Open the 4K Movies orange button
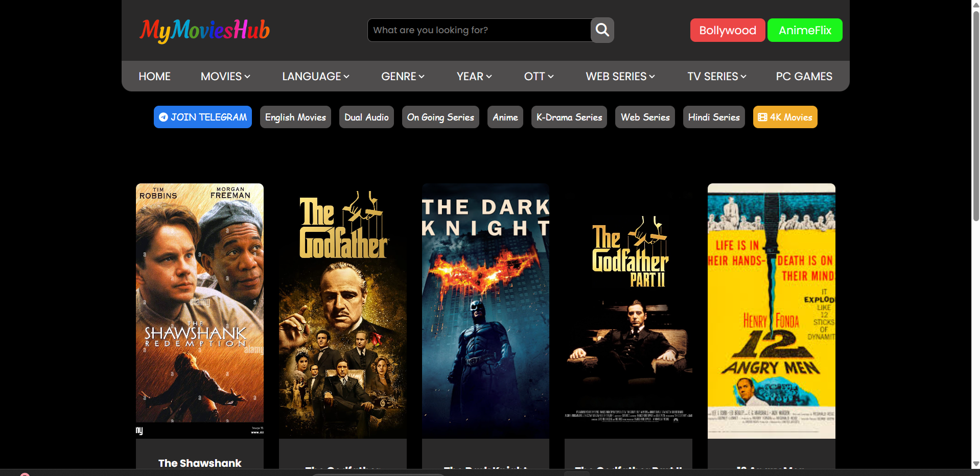Viewport: 980px width, 476px height. 785,117
